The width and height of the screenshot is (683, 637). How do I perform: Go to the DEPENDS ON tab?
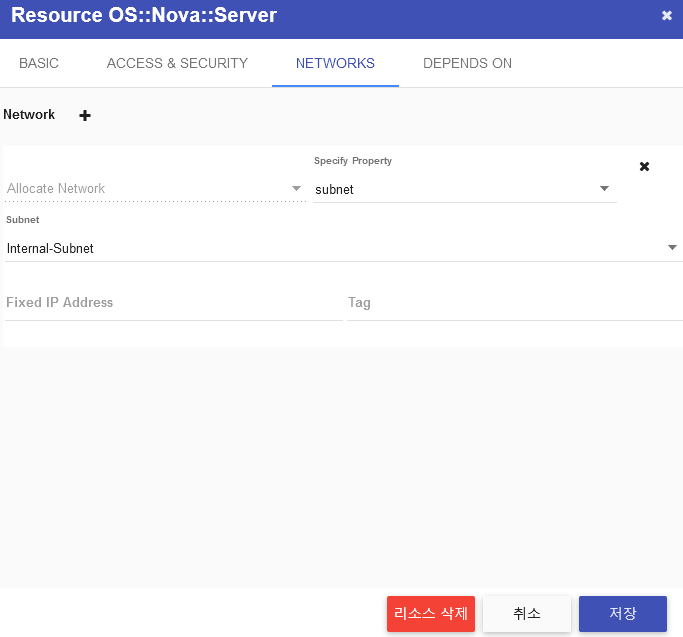click(467, 64)
